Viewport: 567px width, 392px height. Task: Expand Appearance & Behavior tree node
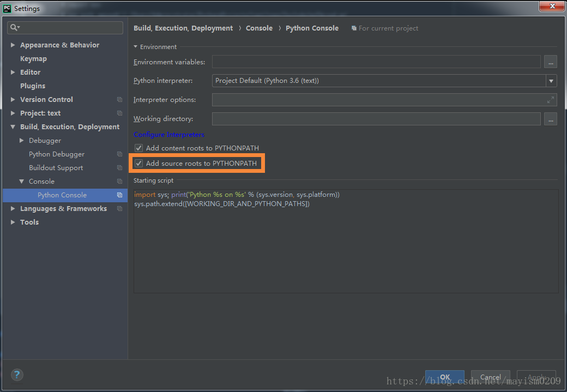13,45
